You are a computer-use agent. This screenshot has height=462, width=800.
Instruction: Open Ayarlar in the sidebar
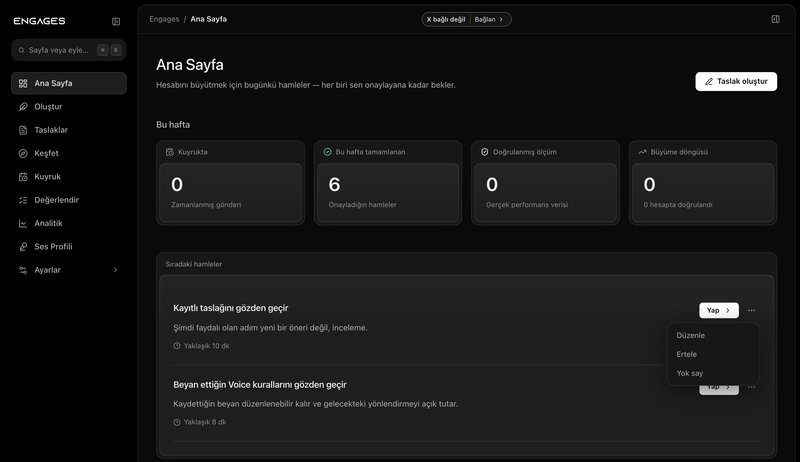(69, 270)
